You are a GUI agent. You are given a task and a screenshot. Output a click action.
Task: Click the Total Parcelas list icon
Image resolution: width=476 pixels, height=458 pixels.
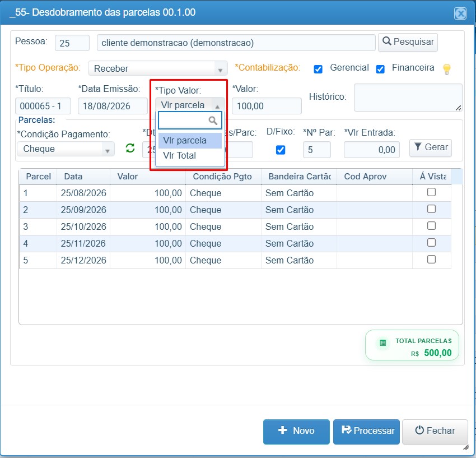point(383,343)
